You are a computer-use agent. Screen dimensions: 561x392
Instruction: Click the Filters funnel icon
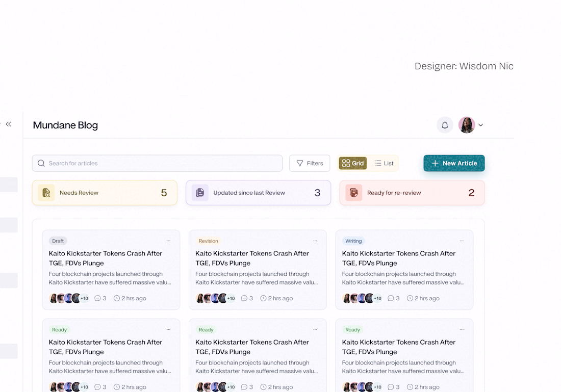(300, 163)
